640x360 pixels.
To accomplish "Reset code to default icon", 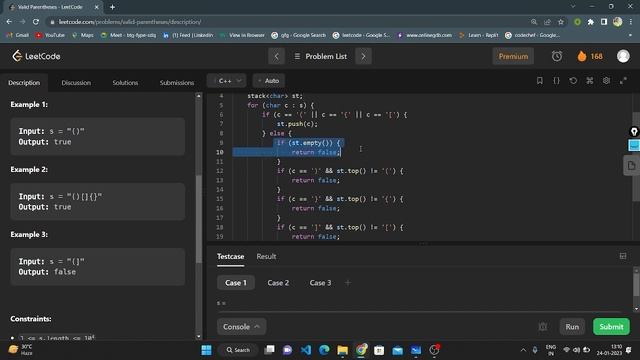I will [x=573, y=80].
